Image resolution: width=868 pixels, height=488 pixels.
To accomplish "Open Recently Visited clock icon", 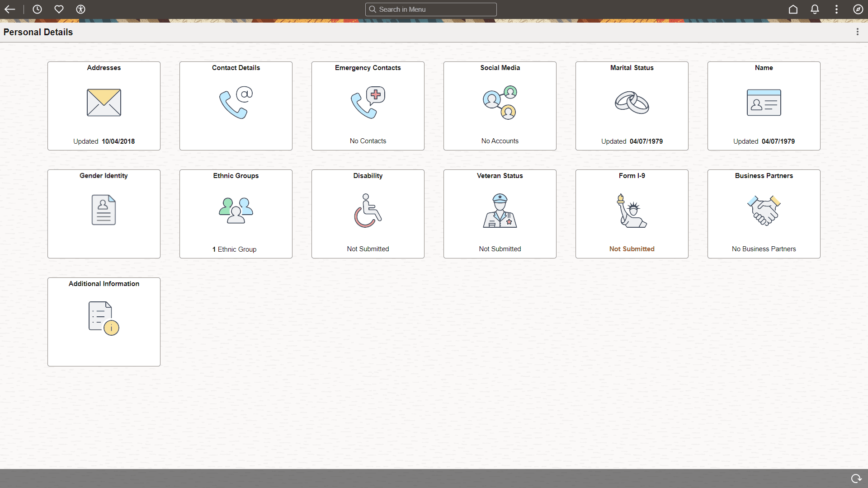I will 37,9.
